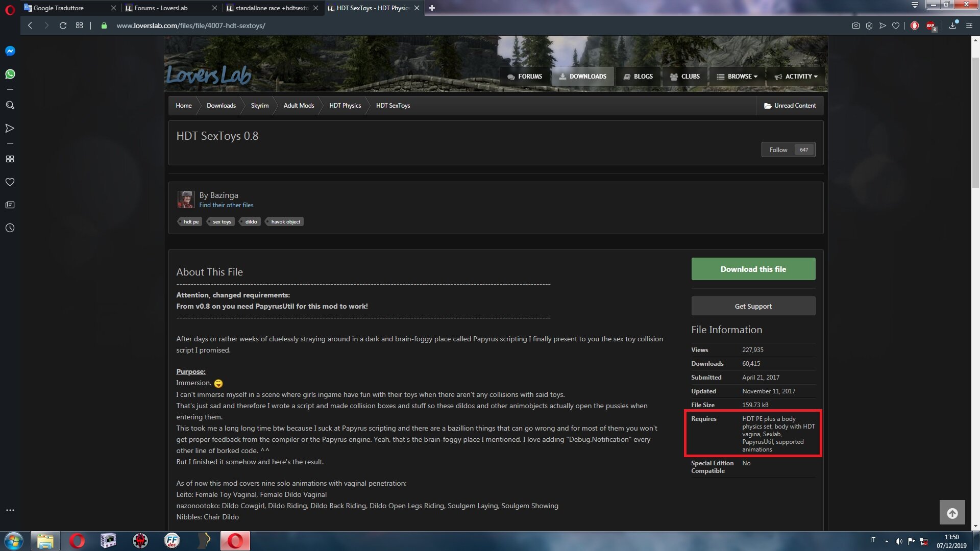
Task: Click the Get Support button
Action: pos(753,306)
